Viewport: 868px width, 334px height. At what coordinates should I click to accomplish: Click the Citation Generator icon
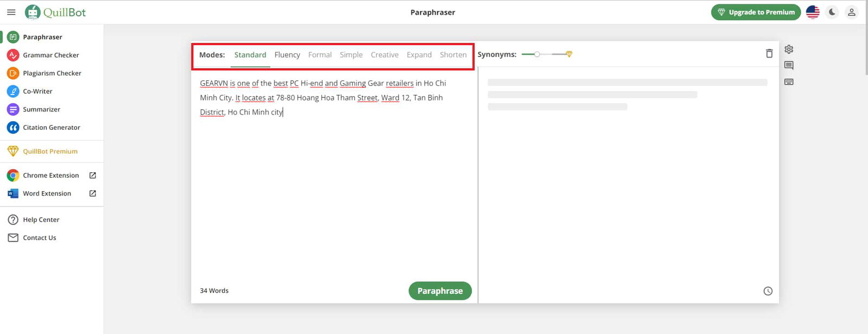point(13,128)
